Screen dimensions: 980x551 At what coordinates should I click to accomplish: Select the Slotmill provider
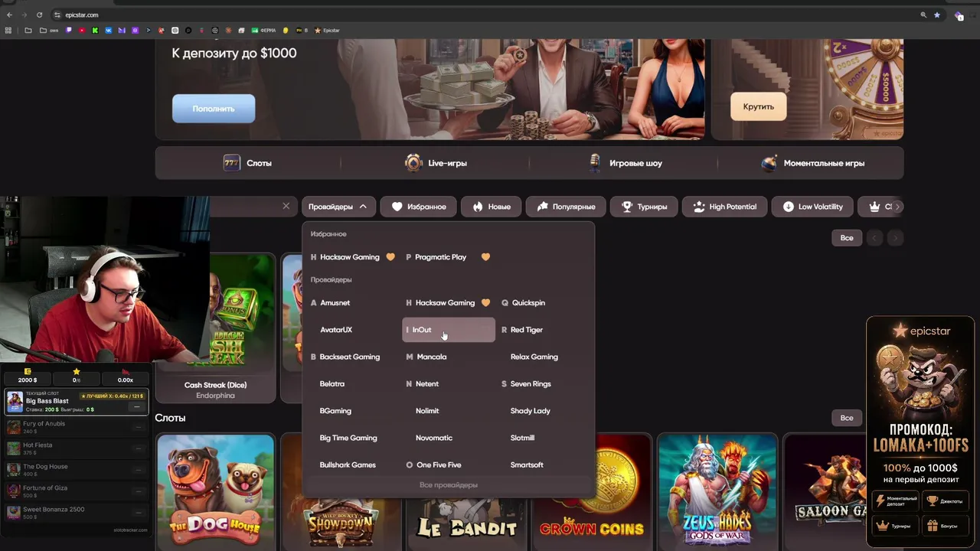coord(522,438)
